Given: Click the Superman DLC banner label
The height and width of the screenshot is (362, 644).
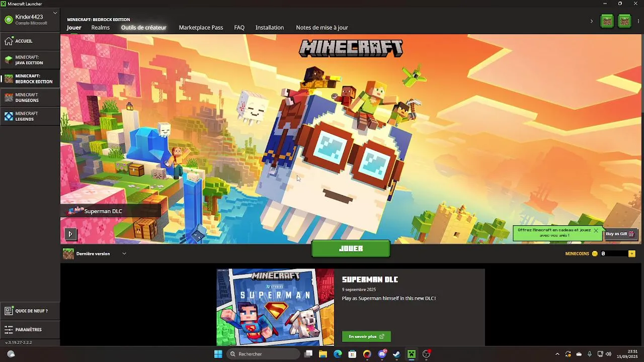Looking at the screenshot, I should click(111, 211).
